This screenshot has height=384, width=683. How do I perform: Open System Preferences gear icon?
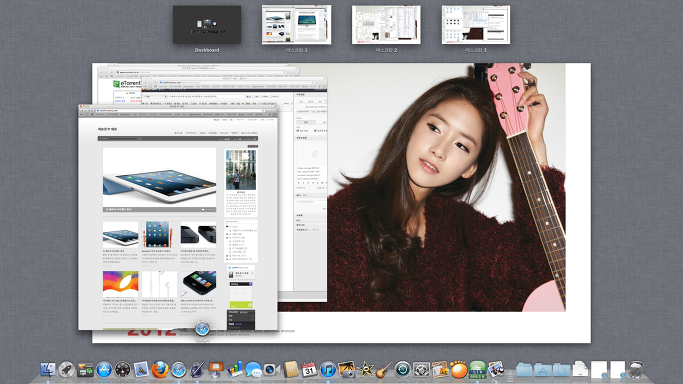click(x=421, y=370)
